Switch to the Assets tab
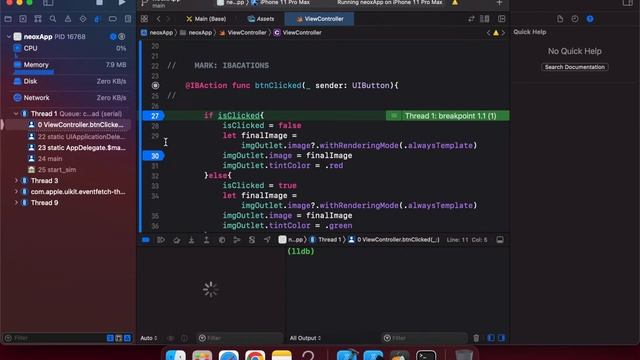The height and width of the screenshot is (360, 640). [x=261, y=19]
